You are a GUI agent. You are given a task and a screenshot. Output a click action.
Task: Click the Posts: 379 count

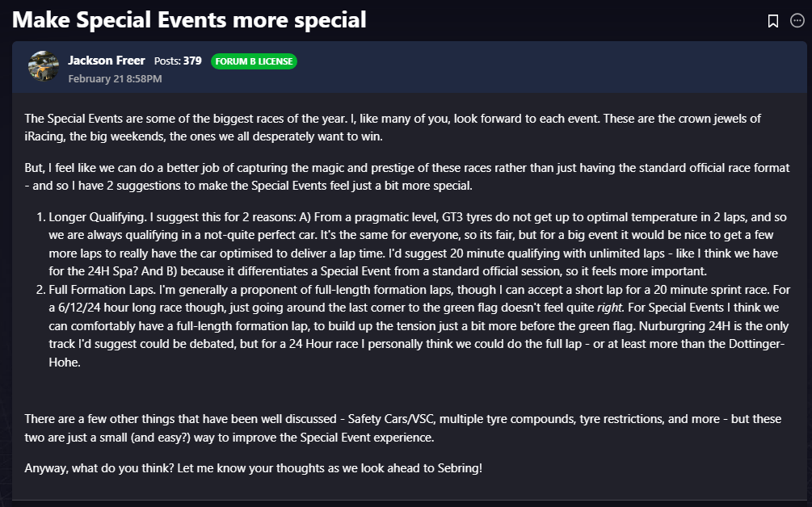(178, 61)
